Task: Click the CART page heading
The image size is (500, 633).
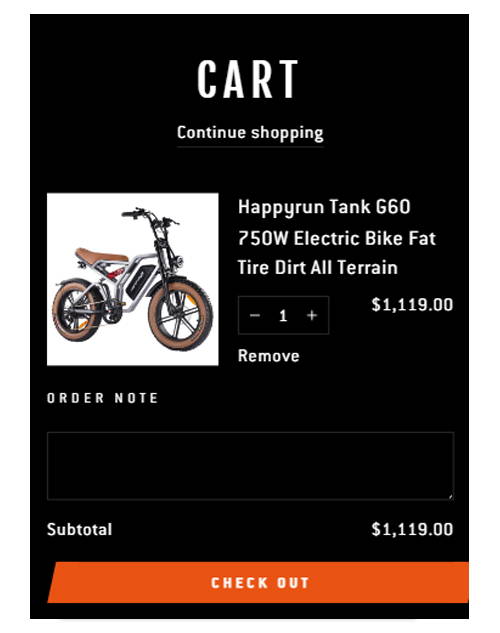Action: [248, 79]
